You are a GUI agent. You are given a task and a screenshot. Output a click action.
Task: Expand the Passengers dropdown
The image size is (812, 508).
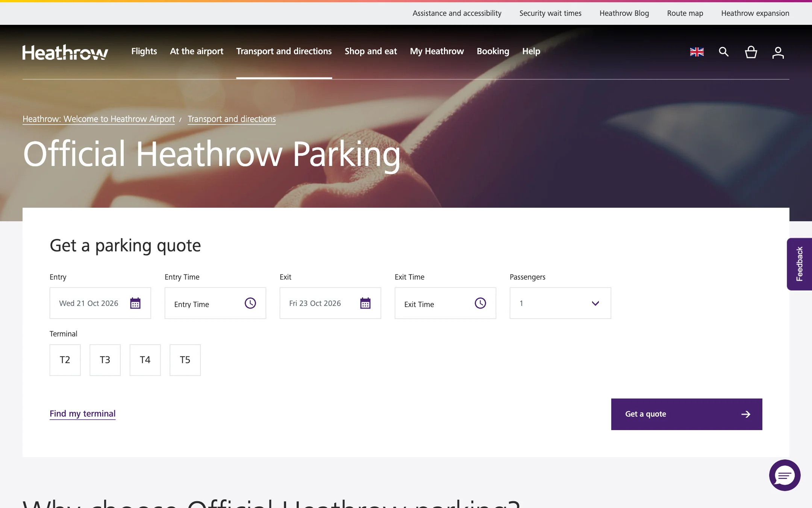tap(560, 303)
